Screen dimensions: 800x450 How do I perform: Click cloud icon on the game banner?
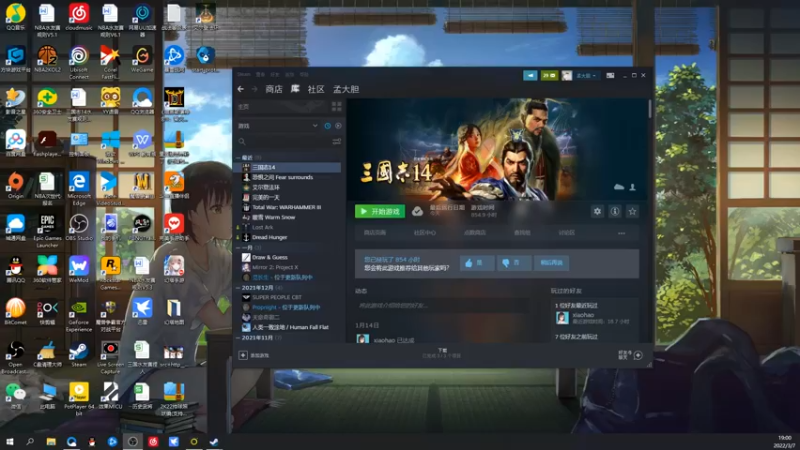click(619, 187)
